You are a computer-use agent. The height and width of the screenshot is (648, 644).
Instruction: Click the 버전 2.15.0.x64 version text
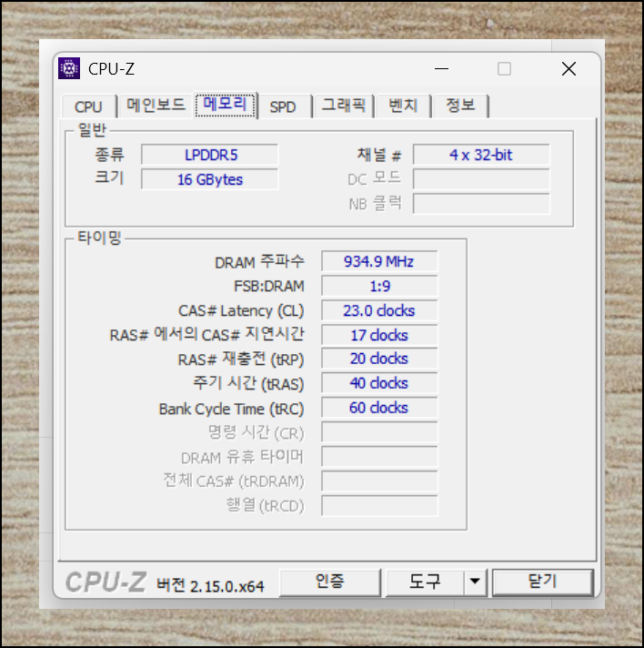(x=210, y=585)
